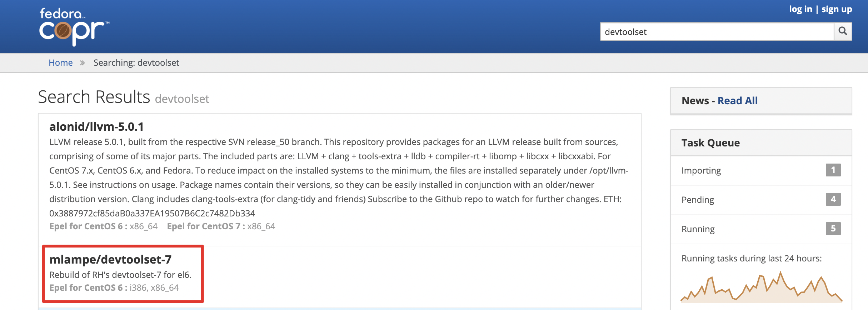This screenshot has height=310, width=868.
Task: Click inside the devtoolset search field
Action: (x=714, y=31)
